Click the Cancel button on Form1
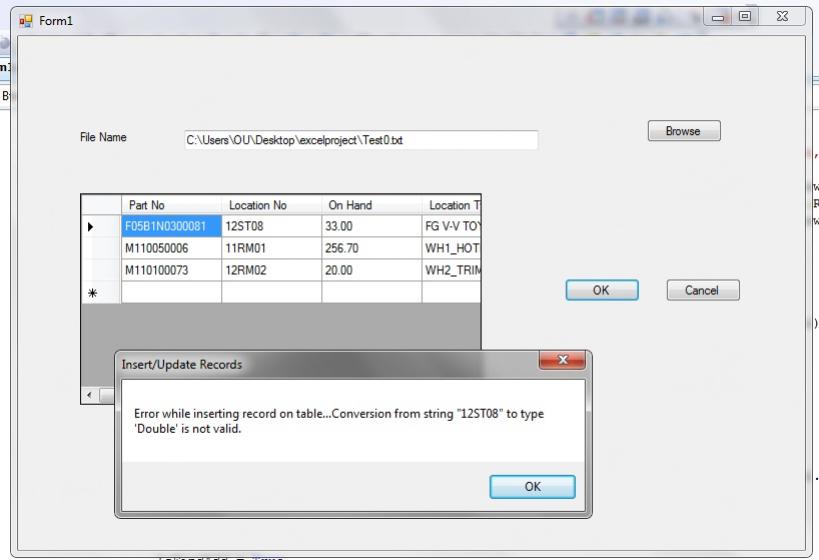 coord(703,290)
